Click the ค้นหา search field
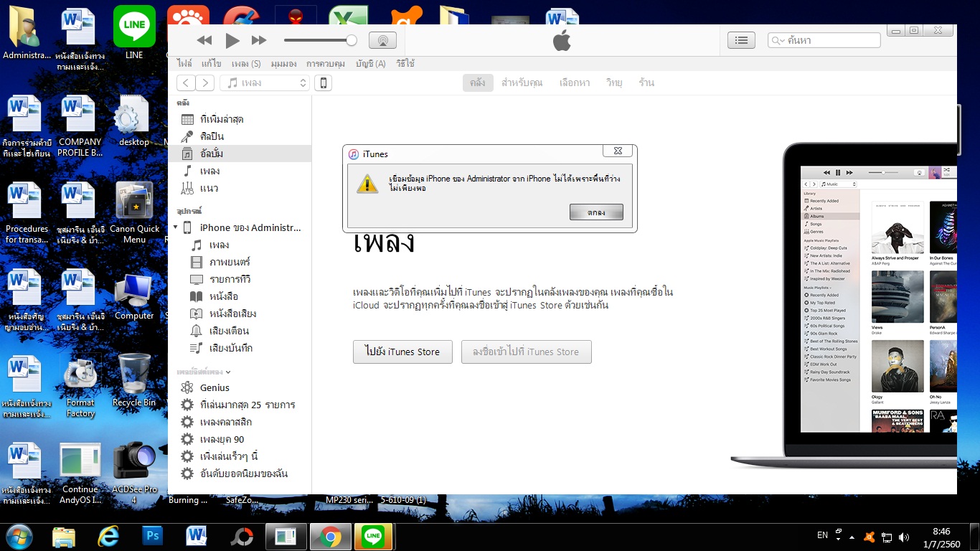 tap(824, 40)
